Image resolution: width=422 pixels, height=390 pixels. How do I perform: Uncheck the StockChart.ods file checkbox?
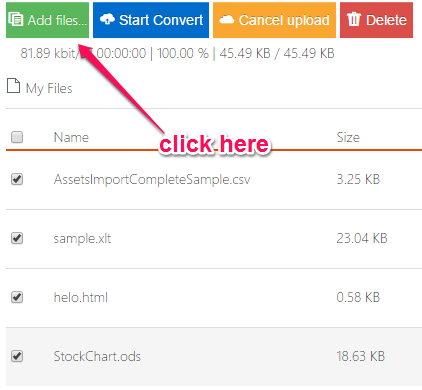[x=17, y=356]
